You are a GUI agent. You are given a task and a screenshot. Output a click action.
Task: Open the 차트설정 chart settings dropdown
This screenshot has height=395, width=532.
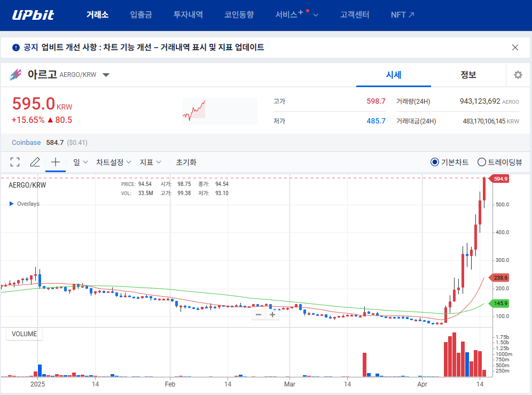pyautogui.click(x=114, y=162)
